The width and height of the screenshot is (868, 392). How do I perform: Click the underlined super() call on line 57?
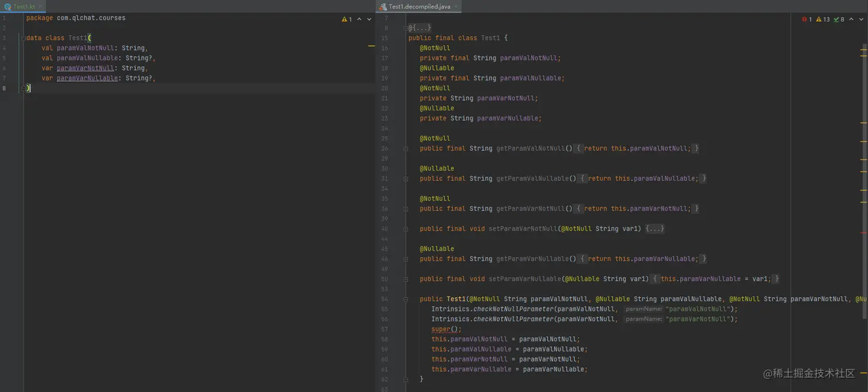[x=441, y=329]
